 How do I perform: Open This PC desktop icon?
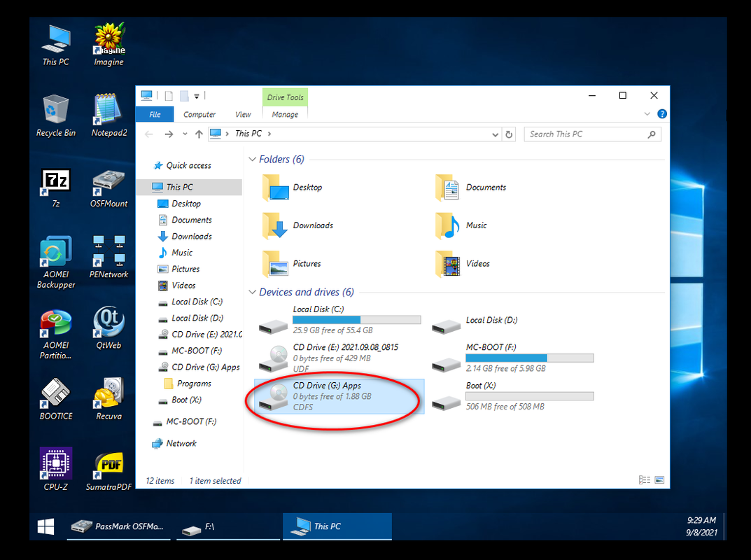(55, 45)
